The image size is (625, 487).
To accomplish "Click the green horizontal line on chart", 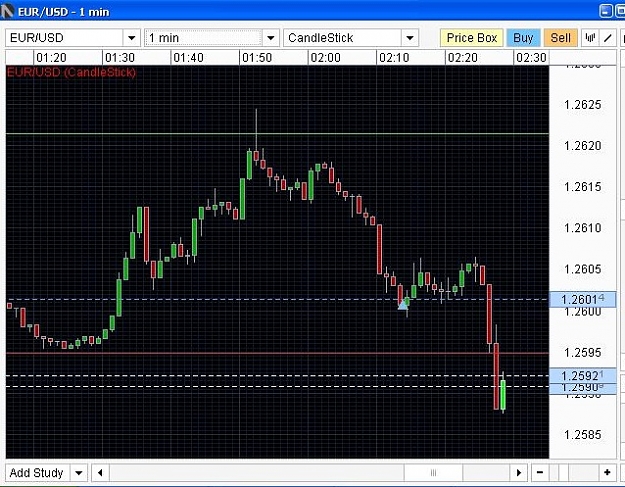I will [277, 134].
